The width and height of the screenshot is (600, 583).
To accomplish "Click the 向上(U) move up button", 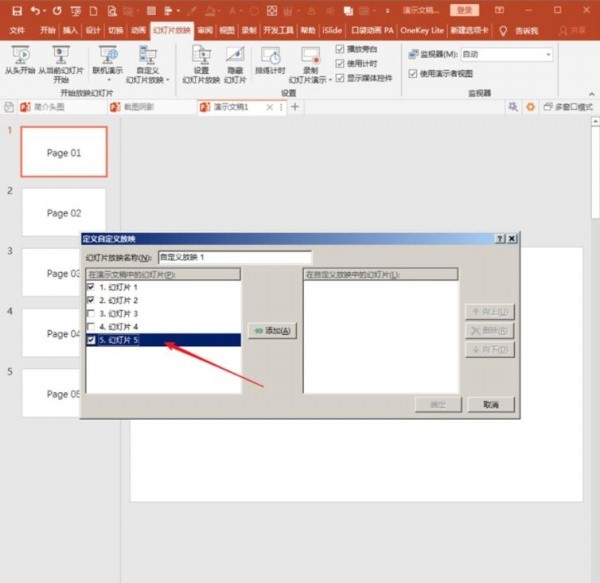I will tap(490, 312).
